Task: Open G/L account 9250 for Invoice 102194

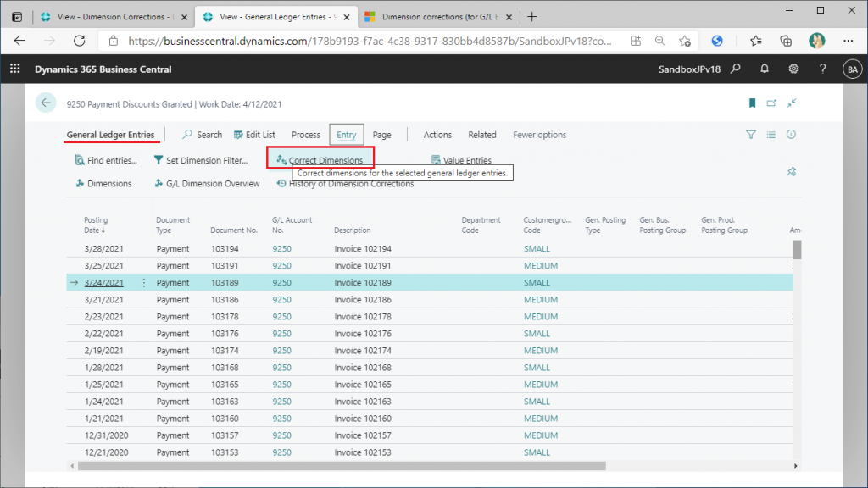Action: (x=281, y=249)
